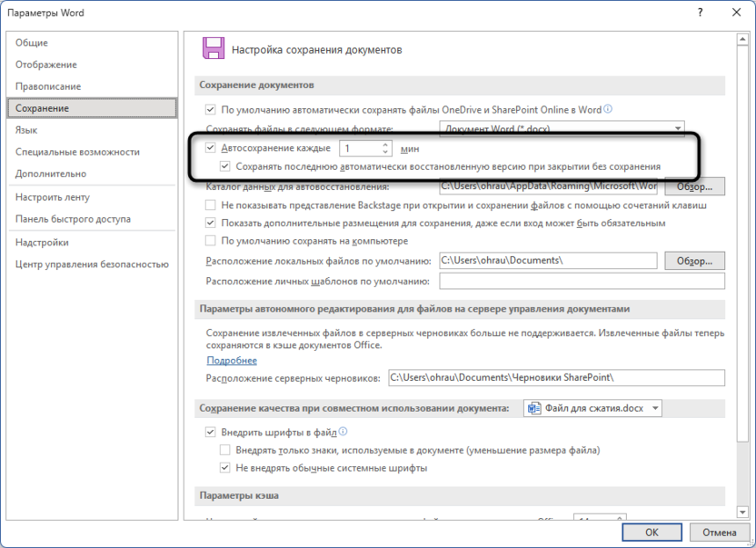Click Обзор next to autorecovery data folder

pos(697,186)
